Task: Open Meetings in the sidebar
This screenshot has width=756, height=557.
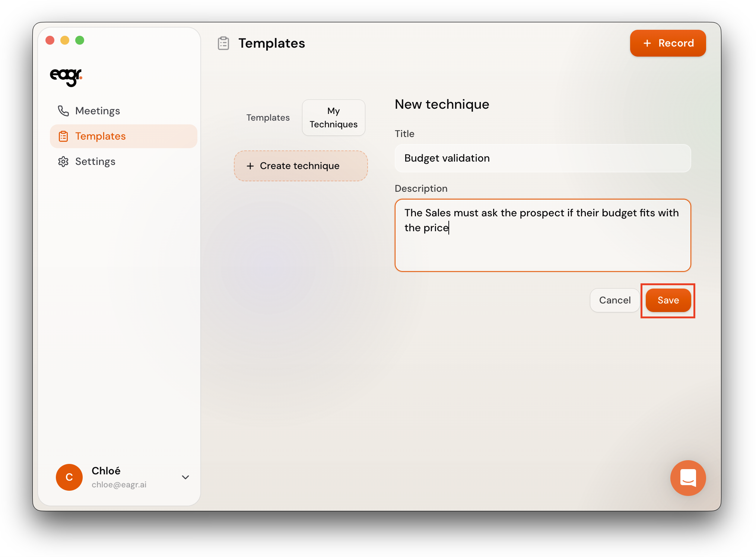Action: 97,111
